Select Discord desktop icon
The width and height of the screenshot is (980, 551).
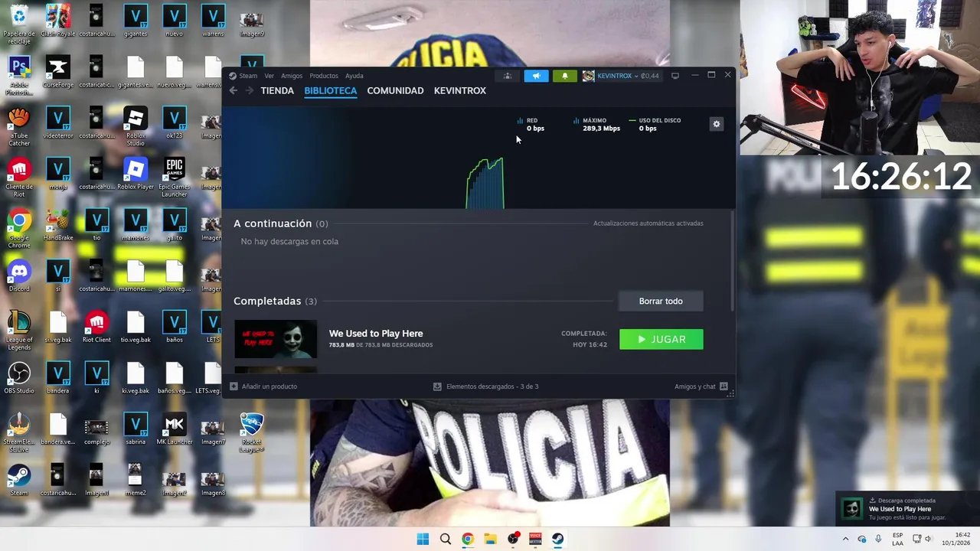19,276
